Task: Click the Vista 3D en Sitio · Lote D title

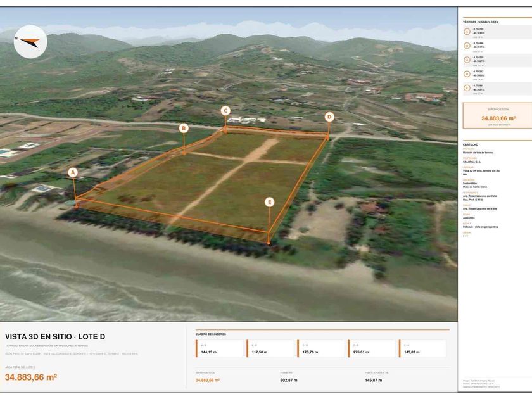Action: click(x=55, y=336)
